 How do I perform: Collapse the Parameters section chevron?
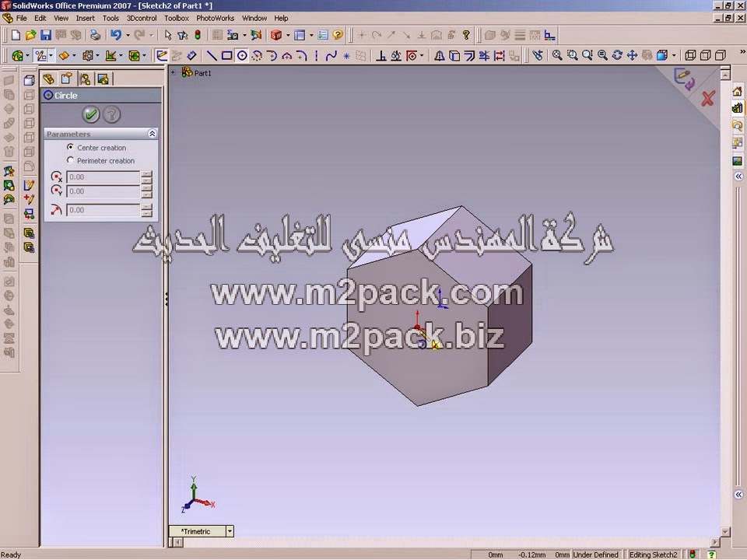coord(152,134)
